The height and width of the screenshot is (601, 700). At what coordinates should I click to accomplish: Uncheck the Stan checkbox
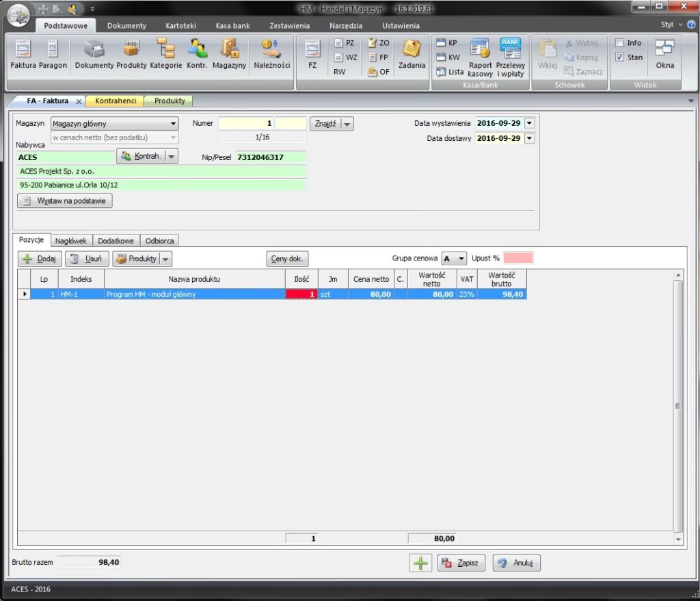pos(619,57)
